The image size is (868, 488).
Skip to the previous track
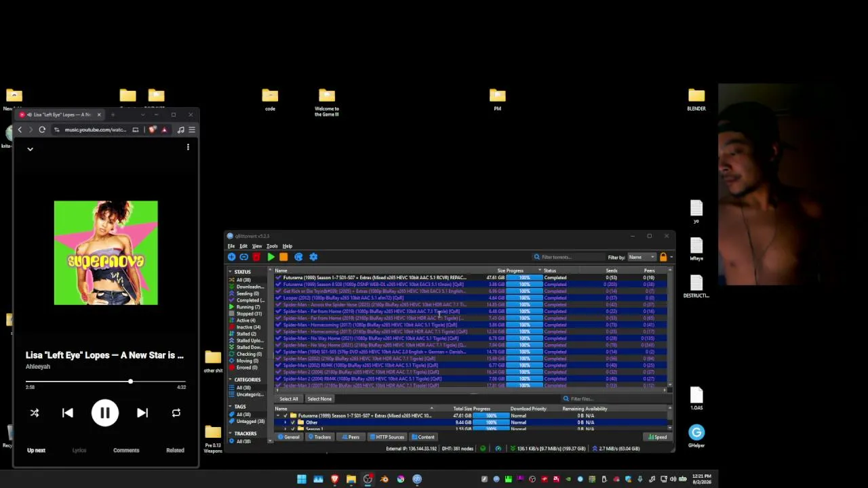(68, 413)
